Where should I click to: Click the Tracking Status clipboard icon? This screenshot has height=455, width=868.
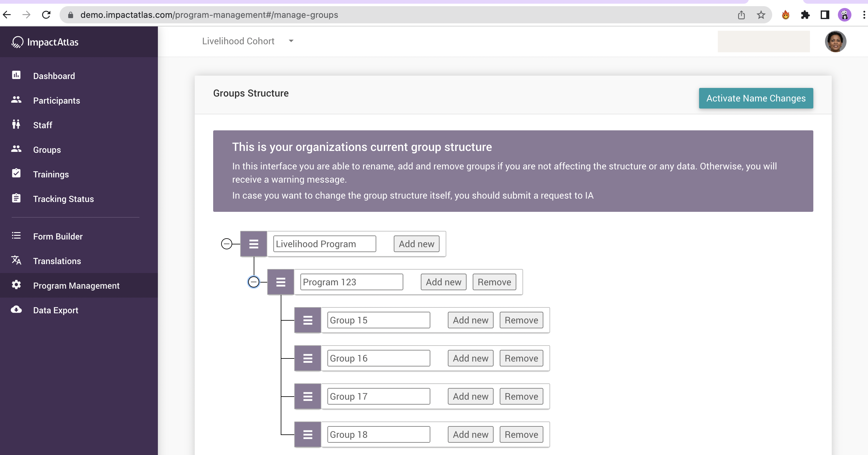16,198
